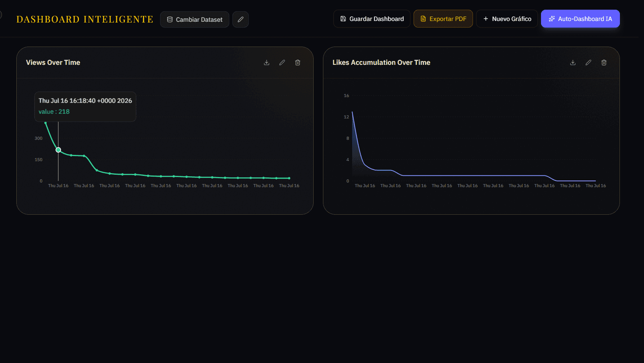Viewport: 644px width, 363px height.
Task: Click the peak of the Likes line at 12
Action: click(x=353, y=112)
